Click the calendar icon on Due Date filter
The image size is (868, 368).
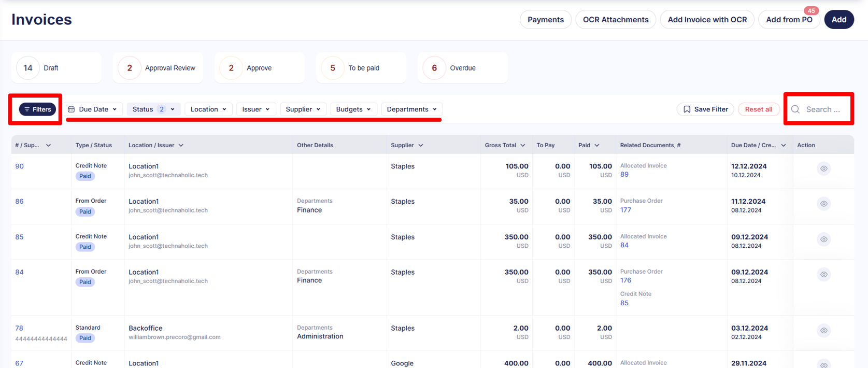[x=72, y=109]
